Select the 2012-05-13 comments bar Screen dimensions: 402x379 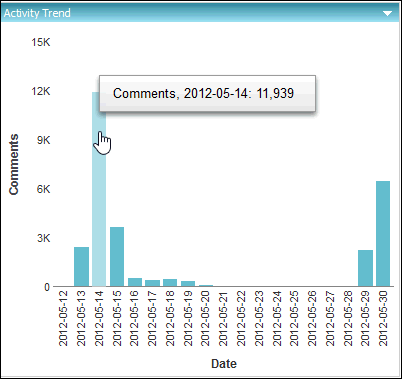tap(81, 267)
